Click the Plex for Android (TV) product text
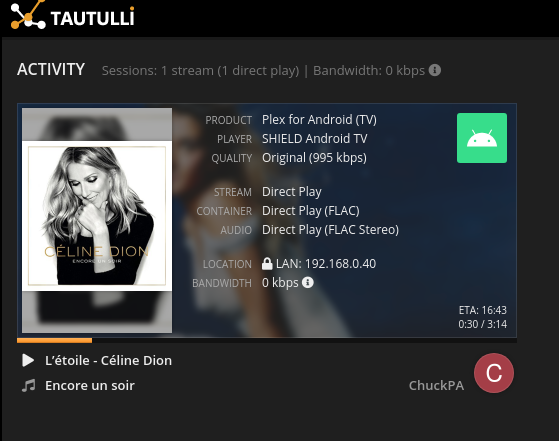The height and width of the screenshot is (441, 559). (x=319, y=120)
